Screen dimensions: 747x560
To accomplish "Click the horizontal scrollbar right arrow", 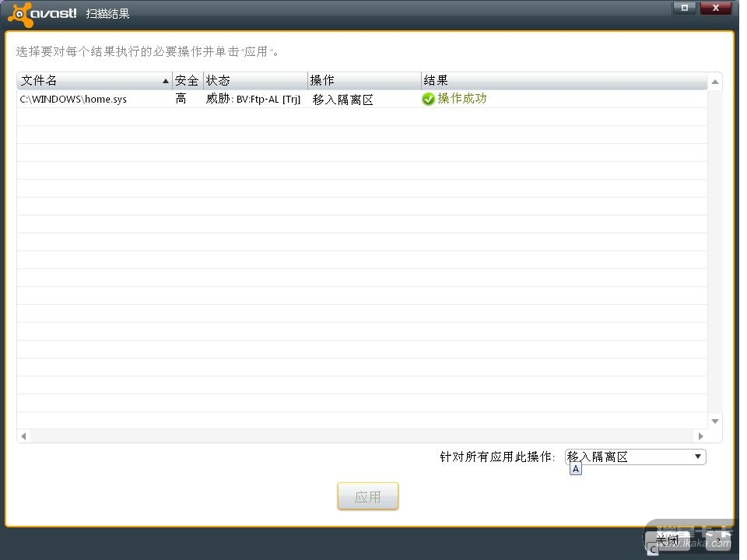I will (x=700, y=436).
